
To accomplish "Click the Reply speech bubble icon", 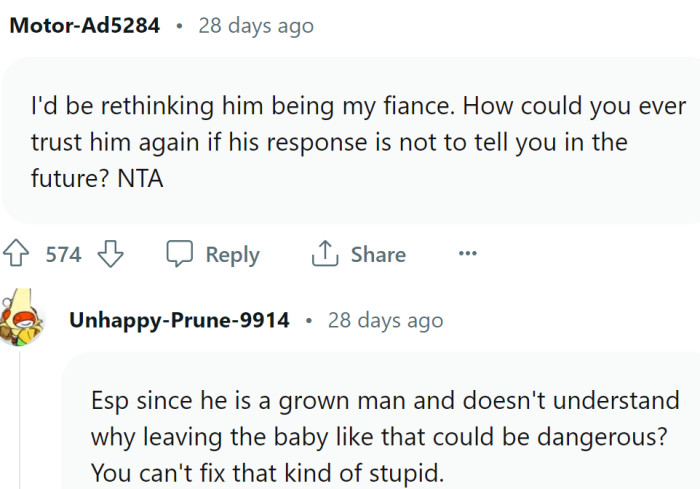I will (180, 254).
